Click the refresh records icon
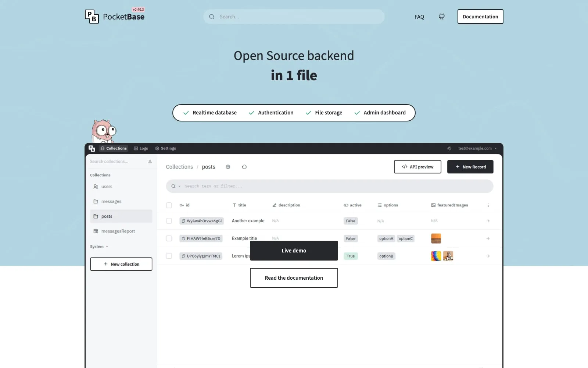This screenshot has width=588, height=368. (x=244, y=167)
